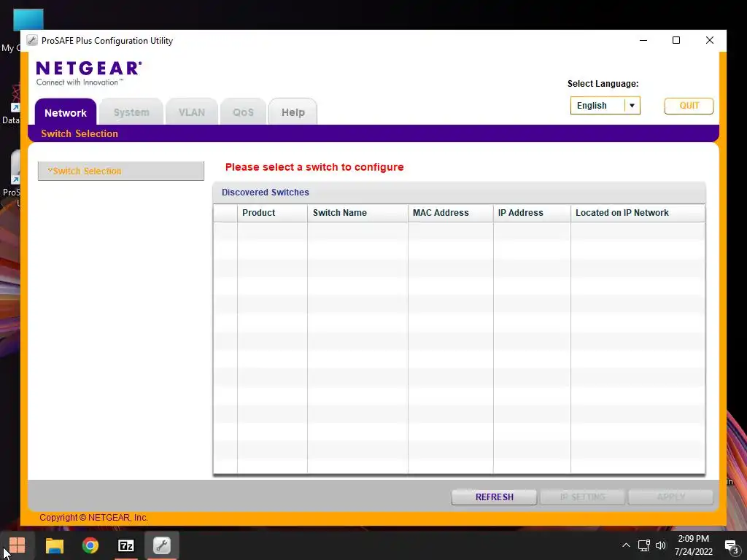Click the ProSAFE wrench title bar icon
Viewport: 747px width, 560px height.
[x=32, y=41]
